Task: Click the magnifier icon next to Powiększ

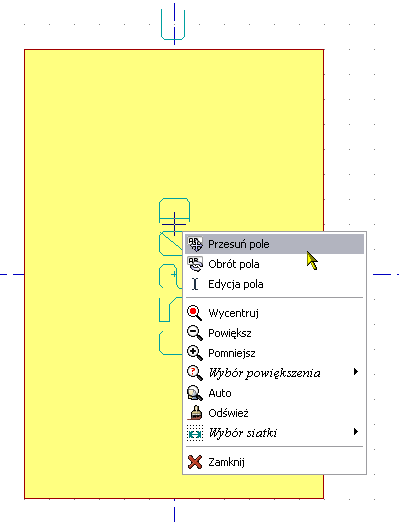Action: [195, 333]
